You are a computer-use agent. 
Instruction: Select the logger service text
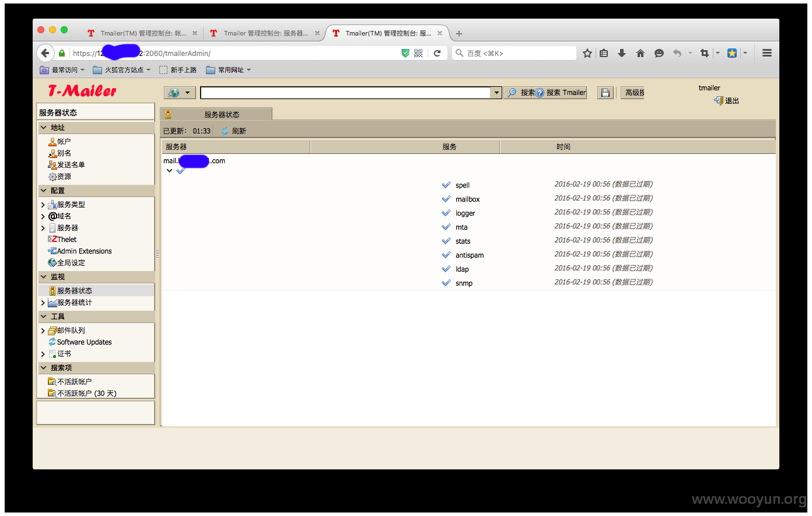pos(465,213)
